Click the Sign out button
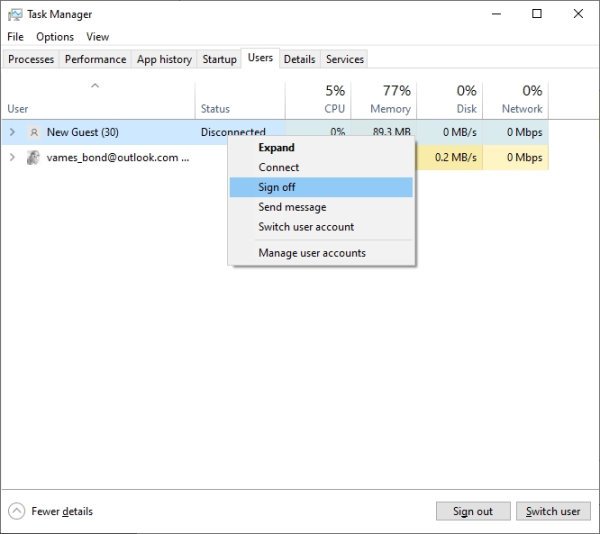This screenshot has height=534, width=600. click(x=473, y=511)
